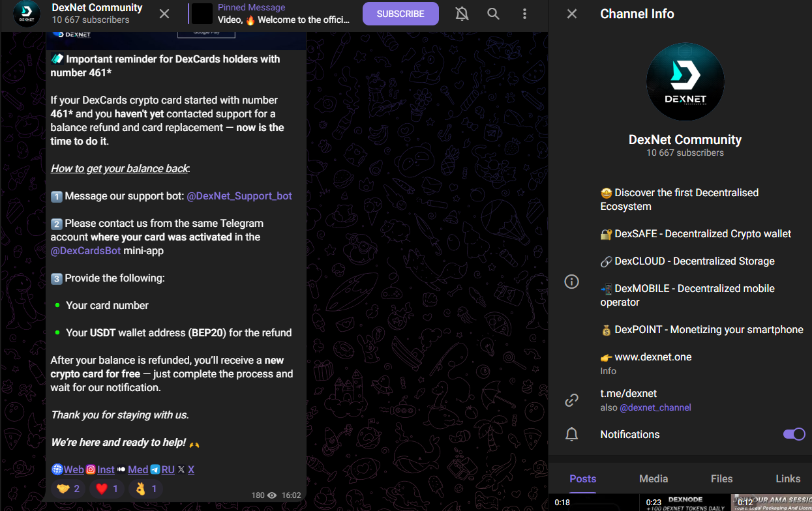
Task: Copy the t.me/dexnet channel link
Action: pyautogui.click(x=629, y=393)
